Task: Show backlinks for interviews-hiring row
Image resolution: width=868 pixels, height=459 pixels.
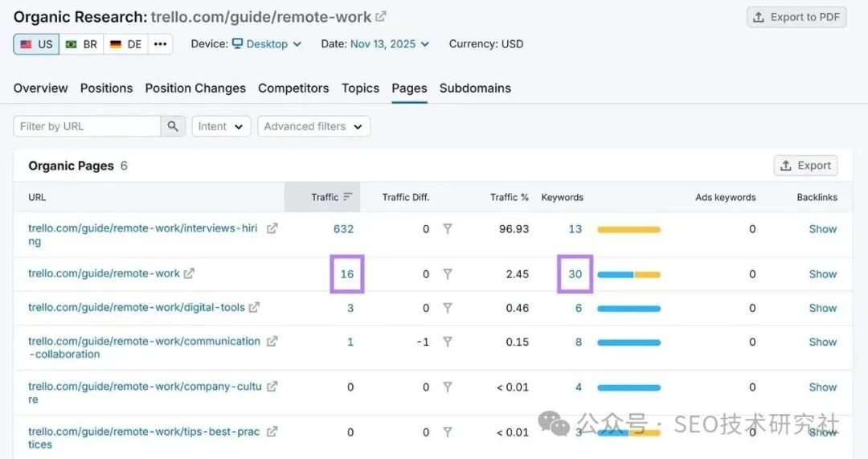Action: [823, 228]
